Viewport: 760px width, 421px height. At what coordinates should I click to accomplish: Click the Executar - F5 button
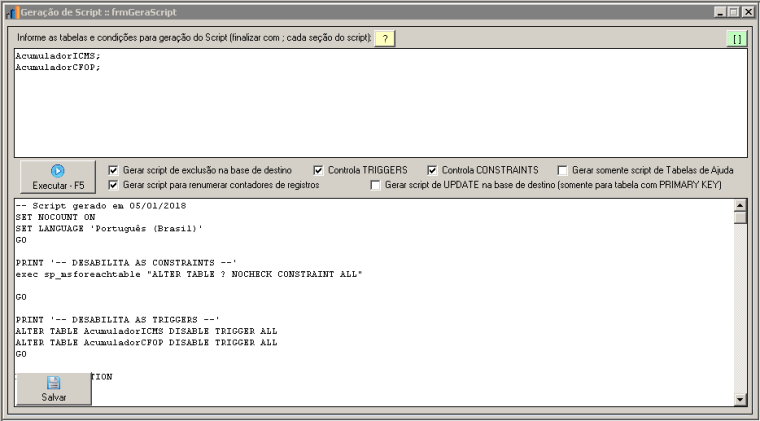point(58,177)
